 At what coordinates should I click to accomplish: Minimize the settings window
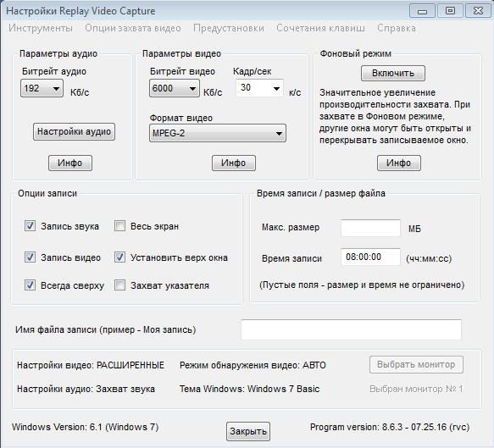pyautogui.click(x=422, y=11)
